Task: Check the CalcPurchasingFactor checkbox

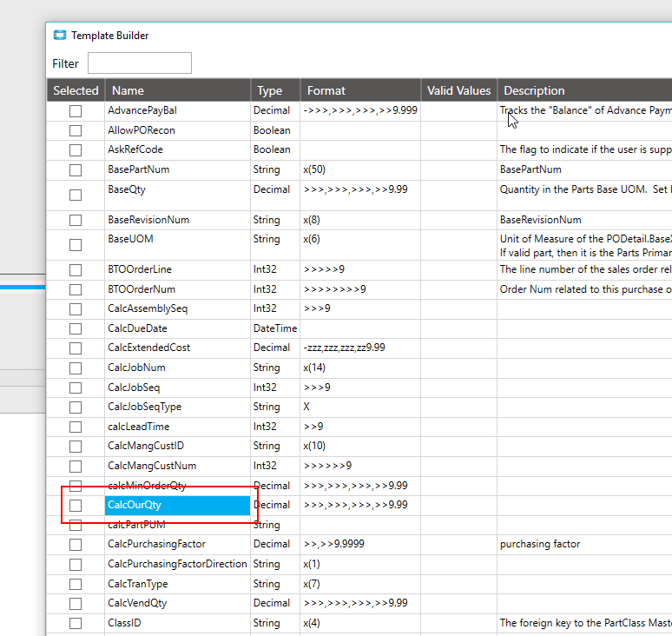Action: tap(76, 545)
